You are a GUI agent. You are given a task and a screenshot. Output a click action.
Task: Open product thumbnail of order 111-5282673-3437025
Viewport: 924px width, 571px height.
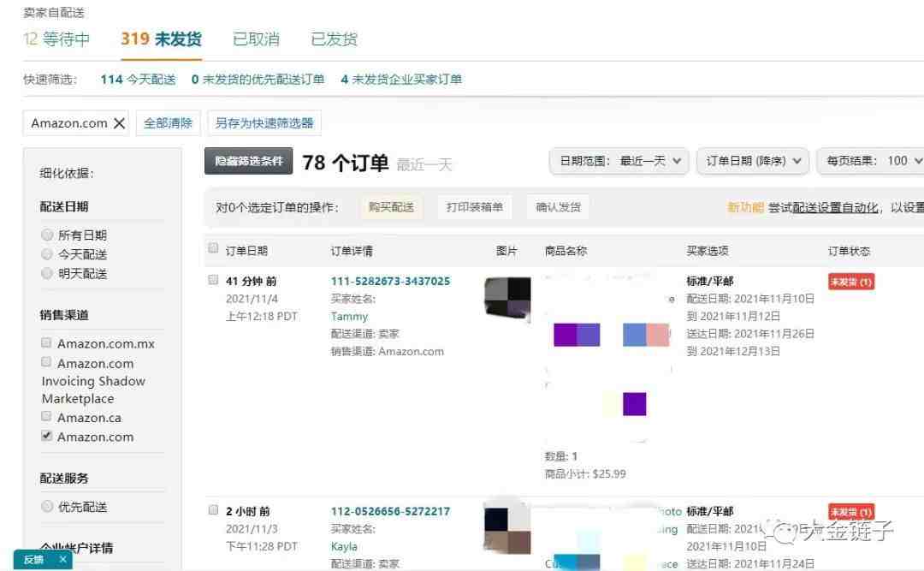pos(507,298)
